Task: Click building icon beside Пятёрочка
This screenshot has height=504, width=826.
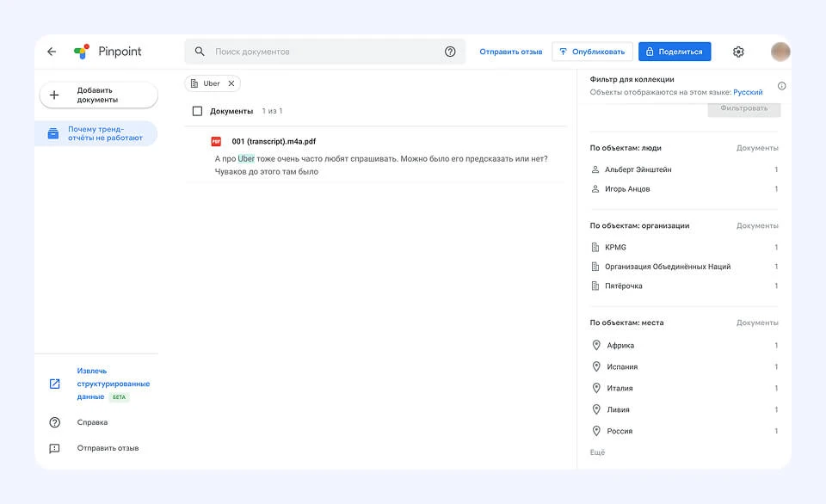Action: pyautogui.click(x=595, y=286)
